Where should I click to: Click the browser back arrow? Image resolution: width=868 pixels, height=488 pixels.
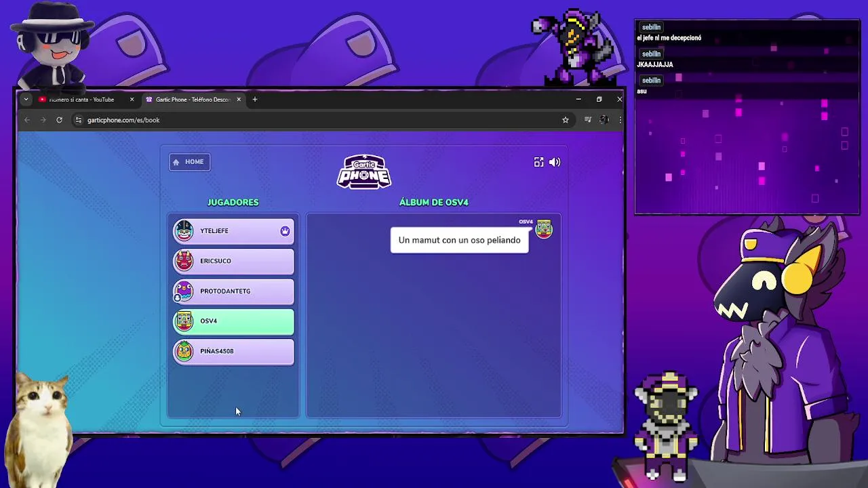click(27, 120)
